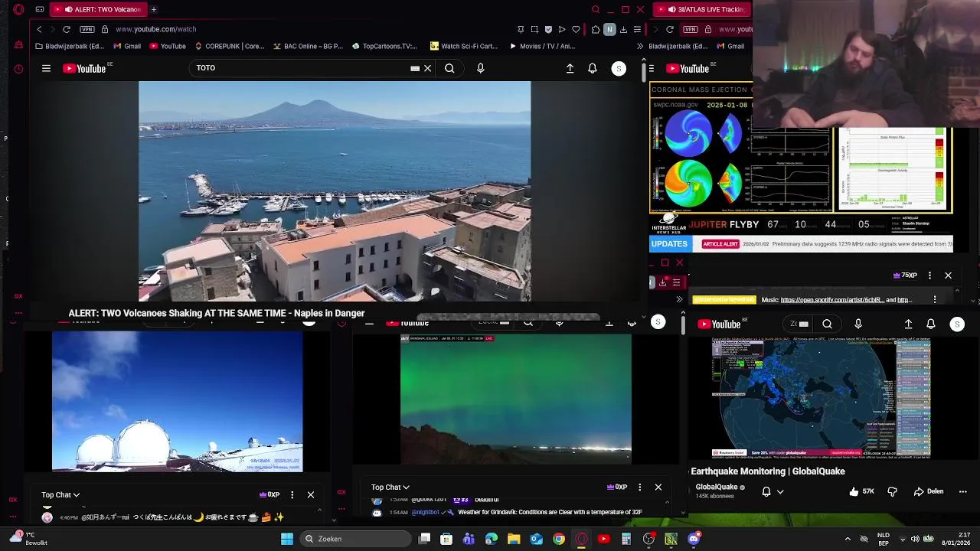Open the Opera main menu logo
The image size is (980, 551).
[x=18, y=9]
